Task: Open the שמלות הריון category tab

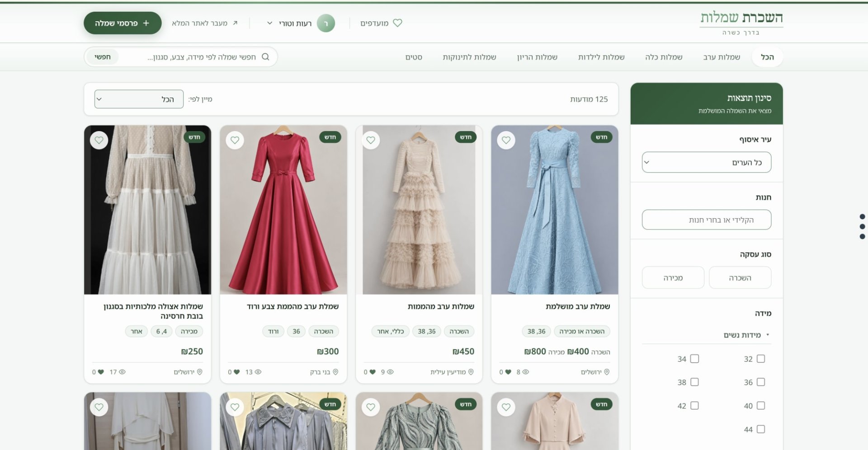Action: coord(537,57)
